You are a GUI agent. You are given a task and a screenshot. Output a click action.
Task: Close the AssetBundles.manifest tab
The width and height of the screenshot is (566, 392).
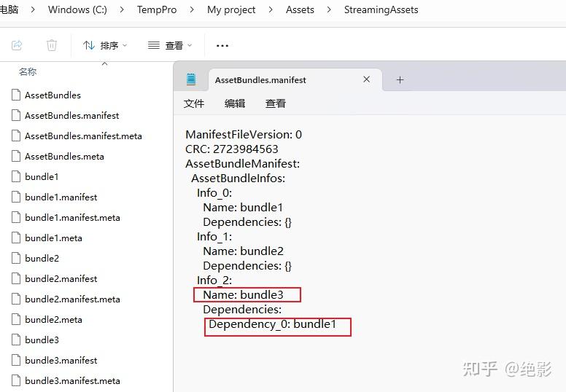click(x=367, y=79)
